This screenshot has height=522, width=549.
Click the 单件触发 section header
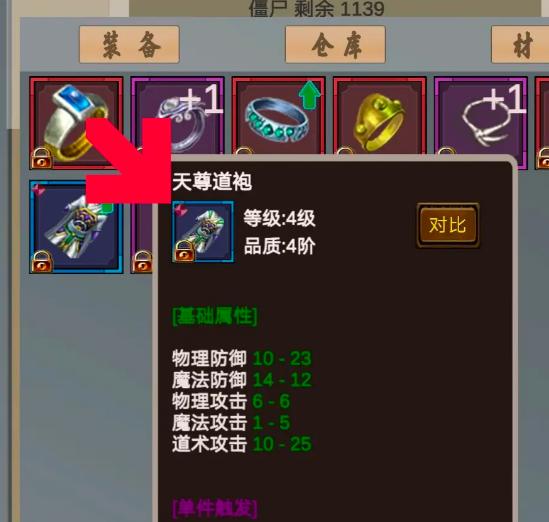(215, 509)
